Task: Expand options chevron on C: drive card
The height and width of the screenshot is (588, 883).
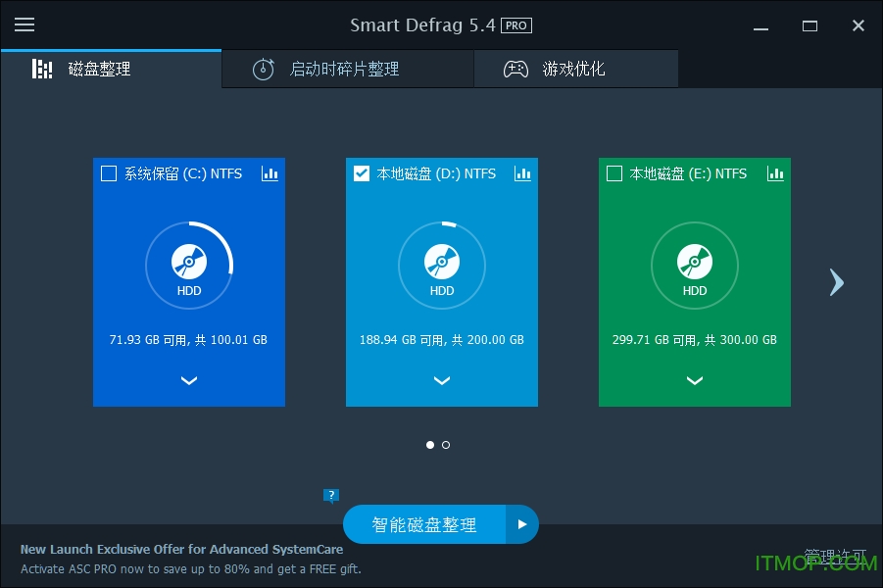Action: tap(189, 381)
